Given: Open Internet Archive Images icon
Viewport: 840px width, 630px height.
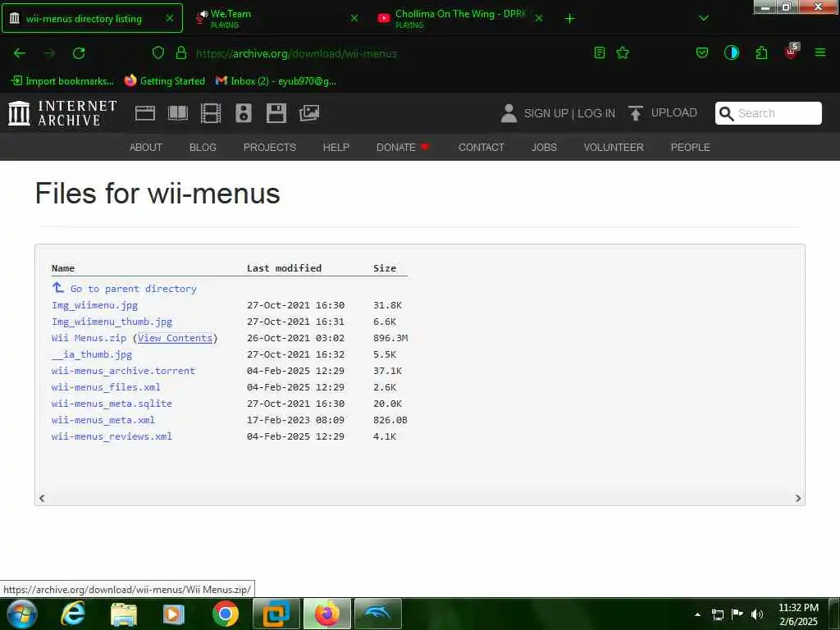Looking at the screenshot, I should click(309, 113).
